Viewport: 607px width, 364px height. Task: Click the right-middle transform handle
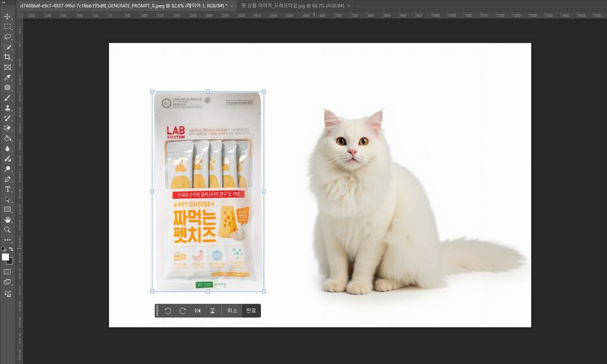[264, 191]
